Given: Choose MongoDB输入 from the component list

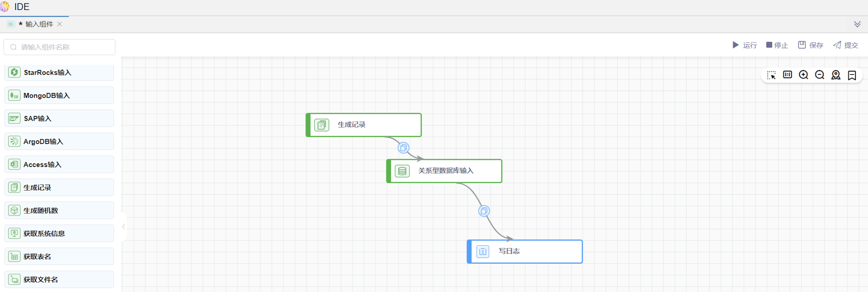Looking at the screenshot, I should coord(59,95).
